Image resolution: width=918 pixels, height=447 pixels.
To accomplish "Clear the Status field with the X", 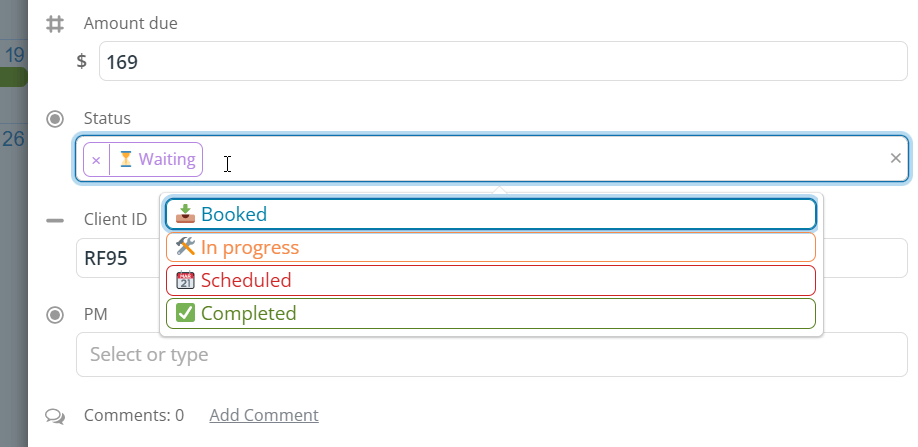I will [895, 158].
